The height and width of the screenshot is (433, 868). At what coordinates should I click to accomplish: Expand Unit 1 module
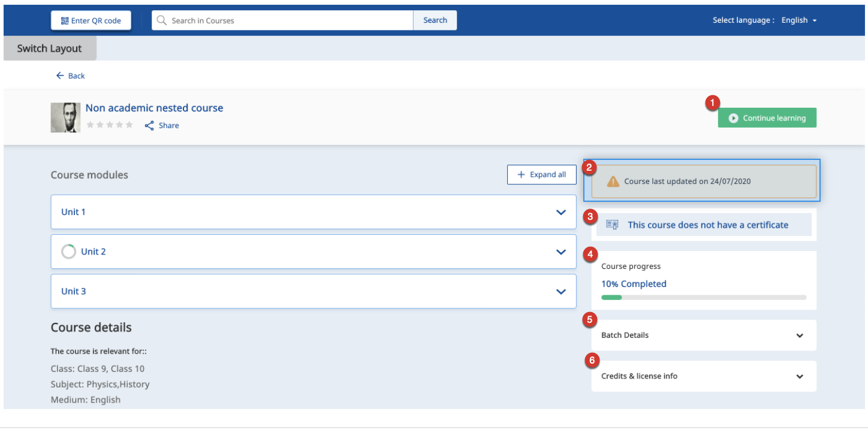561,212
